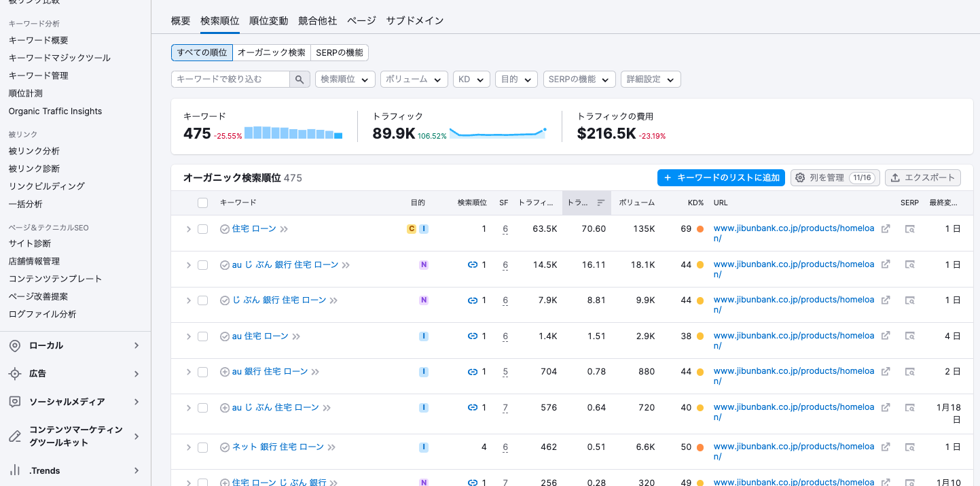Open Organic Traffic Insights in sidebar
This screenshot has height=486, width=980.
tap(55, 111)
